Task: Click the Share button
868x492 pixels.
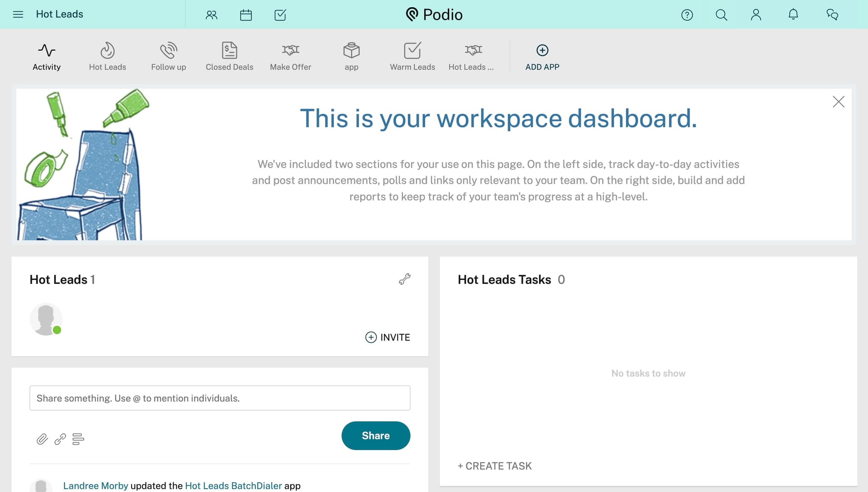Action: tap(376, 435)
